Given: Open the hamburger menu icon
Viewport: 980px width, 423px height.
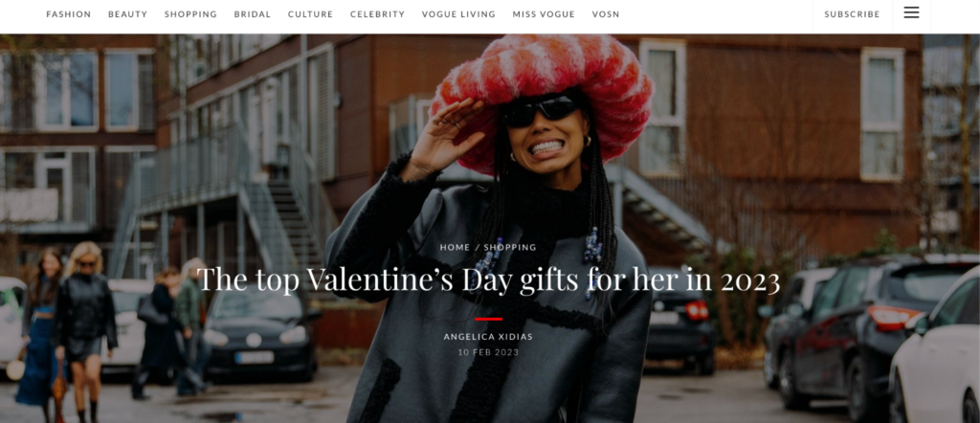Looking at the screenshot, I should 911,13.
